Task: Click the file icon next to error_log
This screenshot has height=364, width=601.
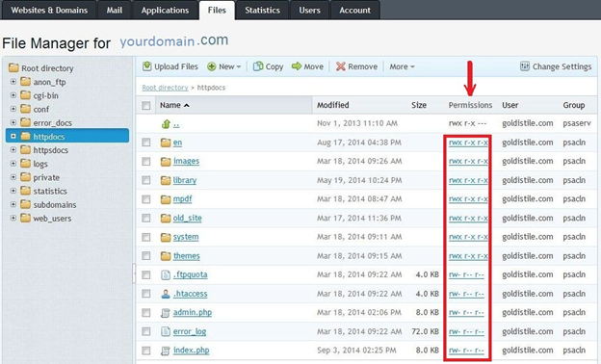Action: pyautogui.click(x=166, y=332)
